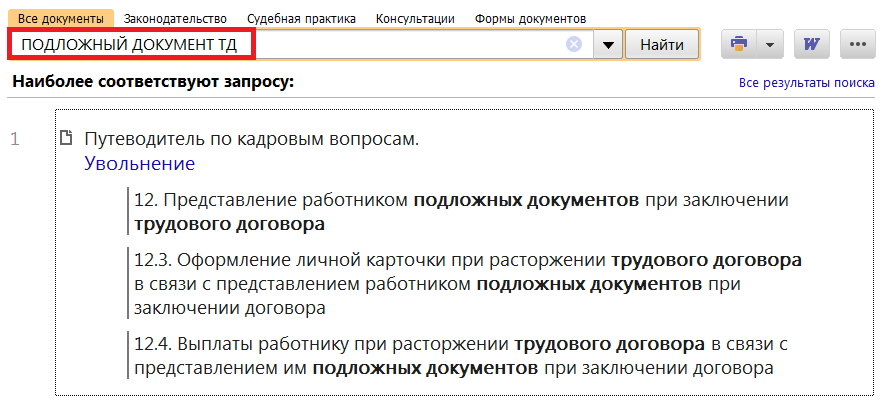This screenshot has width=886, height=402.
Task: Clear the search query with the X icon
Action: click(x=574, y=45)
